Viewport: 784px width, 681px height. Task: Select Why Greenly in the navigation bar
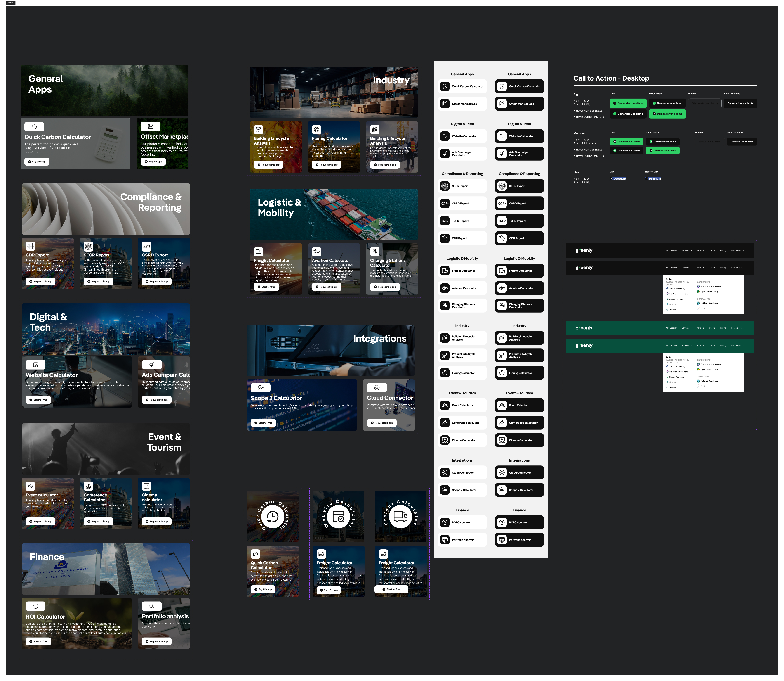[671, 250]
